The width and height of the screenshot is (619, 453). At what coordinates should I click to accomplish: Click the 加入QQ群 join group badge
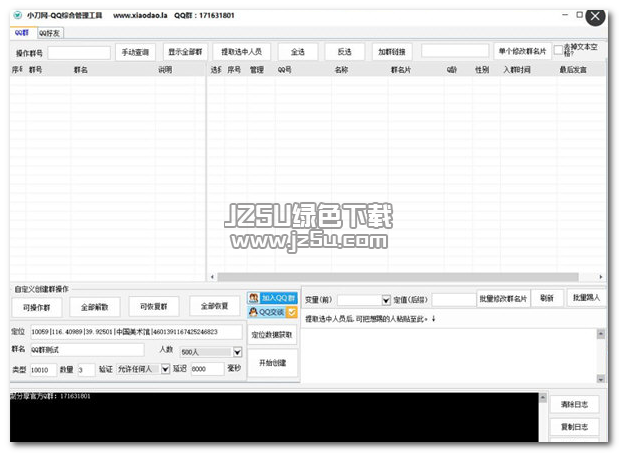coord(272,298)
